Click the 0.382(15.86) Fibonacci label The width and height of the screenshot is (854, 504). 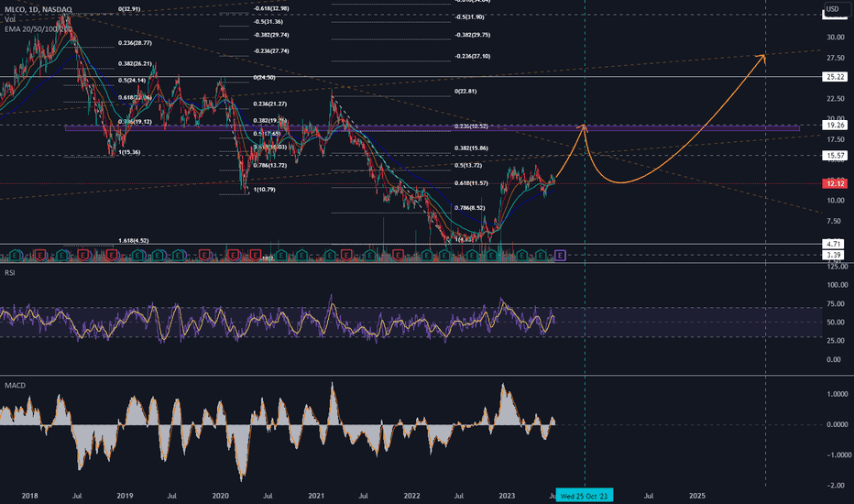(472, 148)
